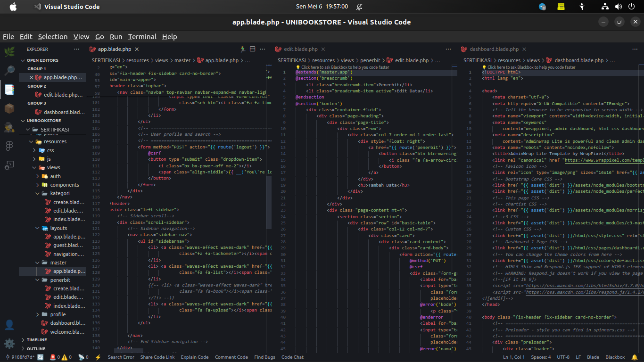The image size is (644, 362).
Task: Click Find Bugs in status bar
Action: [x=264, y=357]
